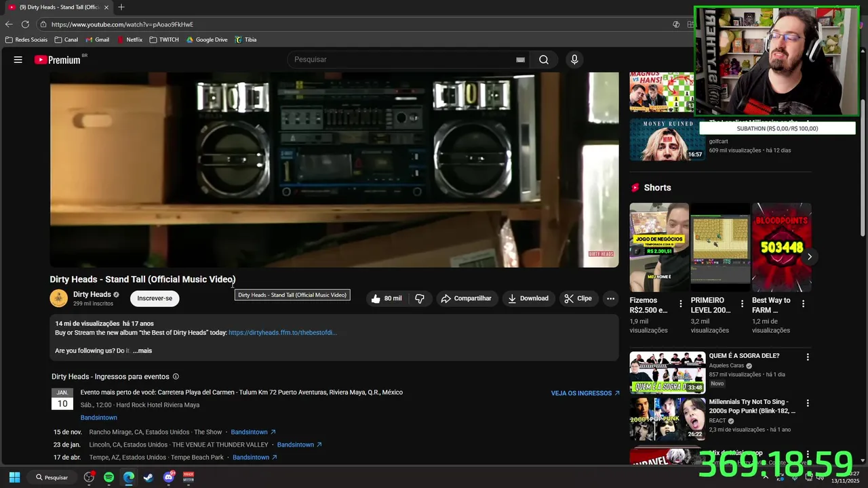The width and height of the screenshot is (868, 488).
Task: Start voice search with the microphone
Action: 574,60
